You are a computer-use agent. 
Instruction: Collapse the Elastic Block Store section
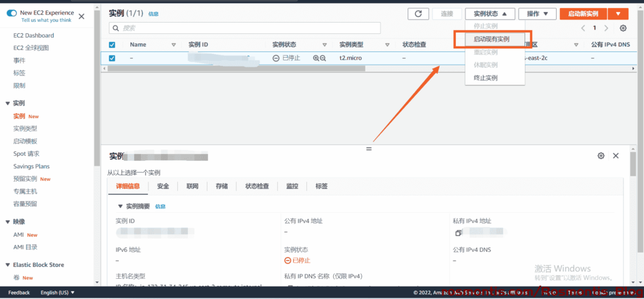8,265
